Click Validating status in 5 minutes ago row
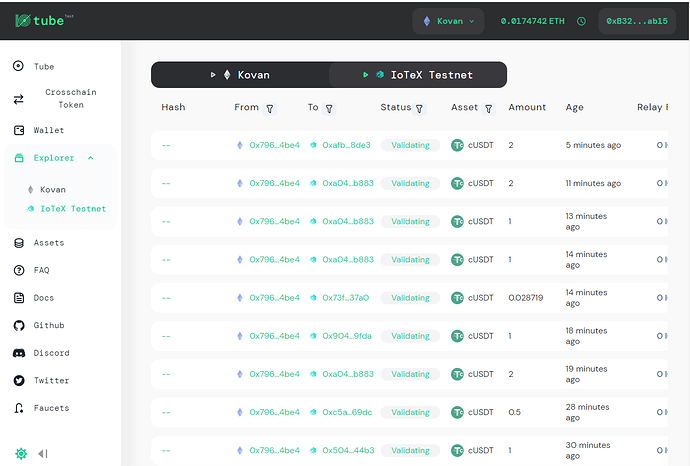 tap(410, 145)
